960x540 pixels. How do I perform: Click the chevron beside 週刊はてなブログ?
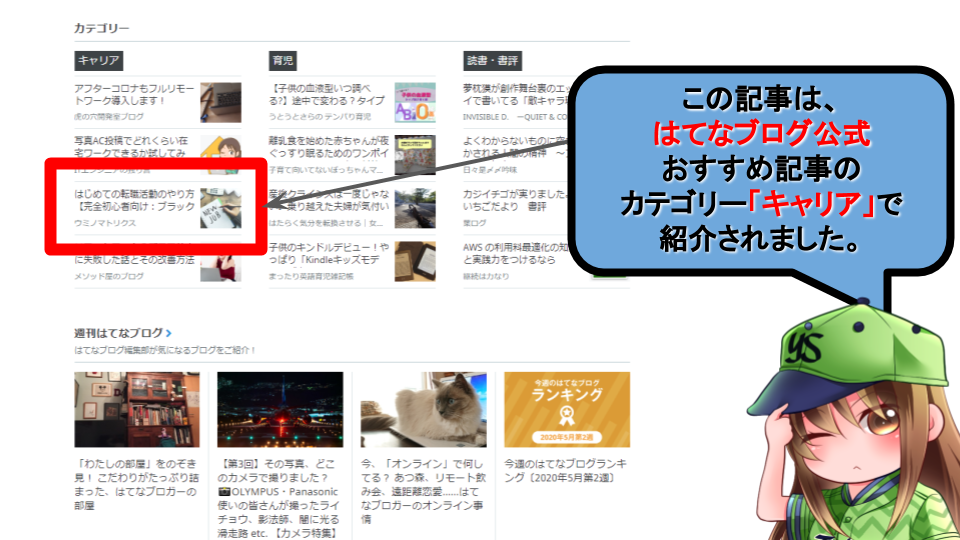[168, 333]
